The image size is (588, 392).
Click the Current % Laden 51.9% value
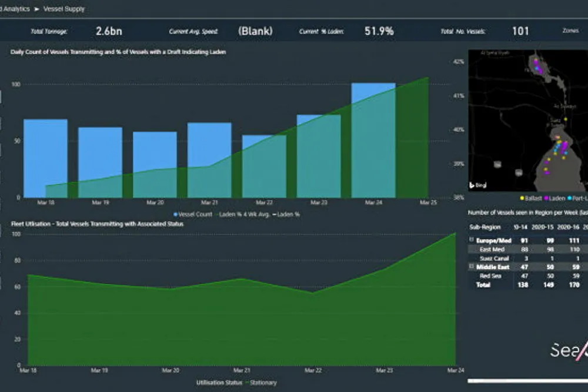click(379, 31)
